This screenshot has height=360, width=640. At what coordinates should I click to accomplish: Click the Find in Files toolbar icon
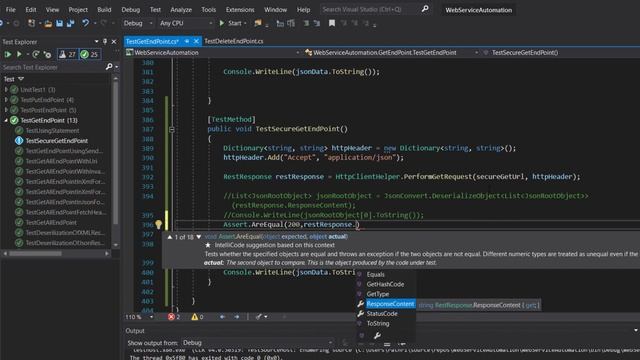pyautogui.click(x=258, y=23)
